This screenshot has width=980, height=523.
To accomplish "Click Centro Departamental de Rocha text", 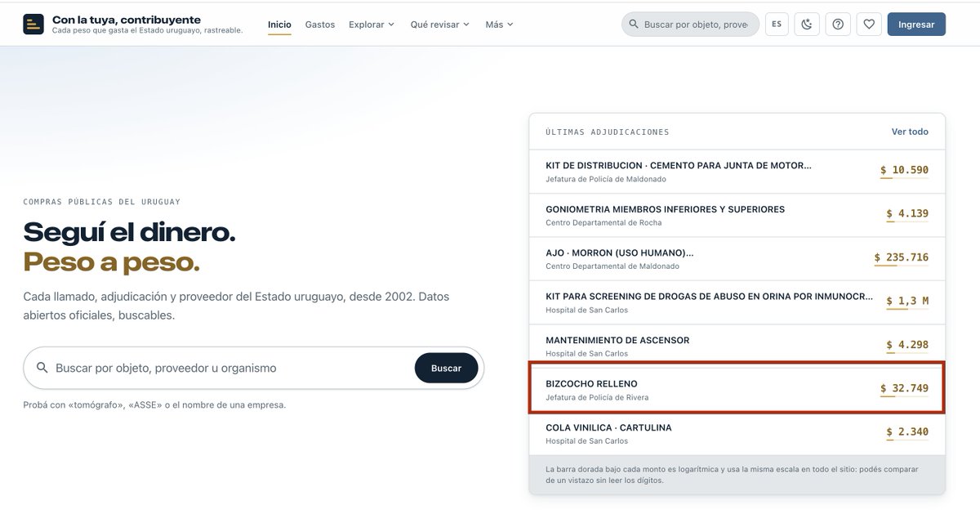I will click(604, 222).
